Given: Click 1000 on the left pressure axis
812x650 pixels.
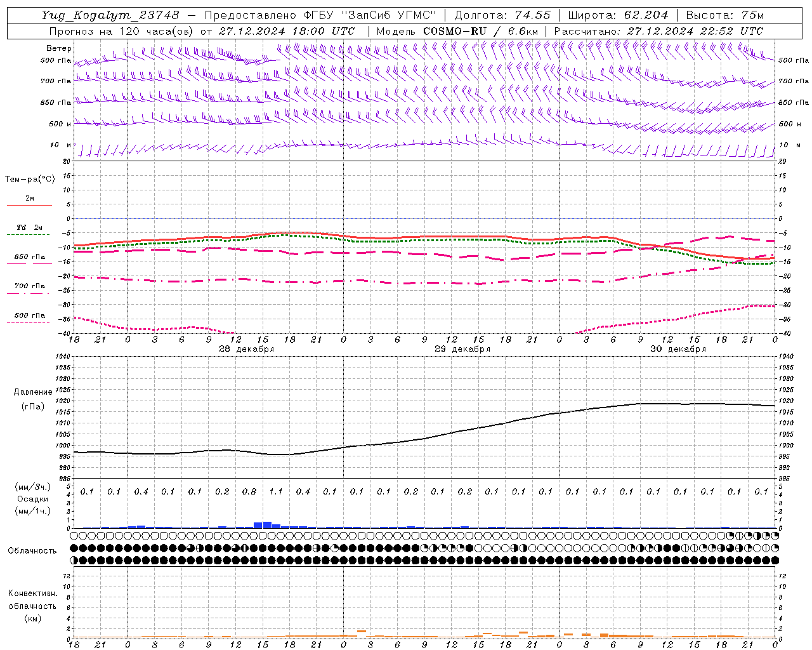Looking at the screenshot, I should [62, 445].
